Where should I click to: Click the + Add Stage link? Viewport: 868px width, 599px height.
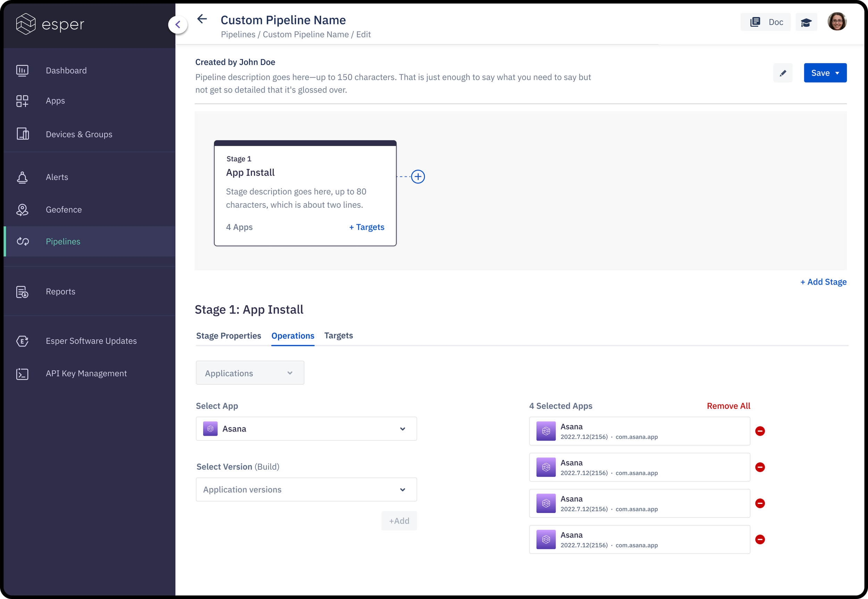pos(823,282)
